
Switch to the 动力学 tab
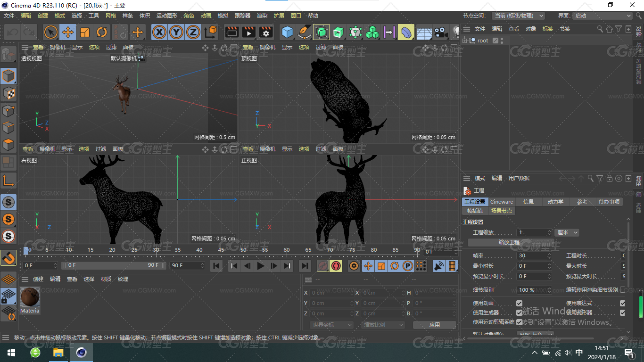[555, 202]
